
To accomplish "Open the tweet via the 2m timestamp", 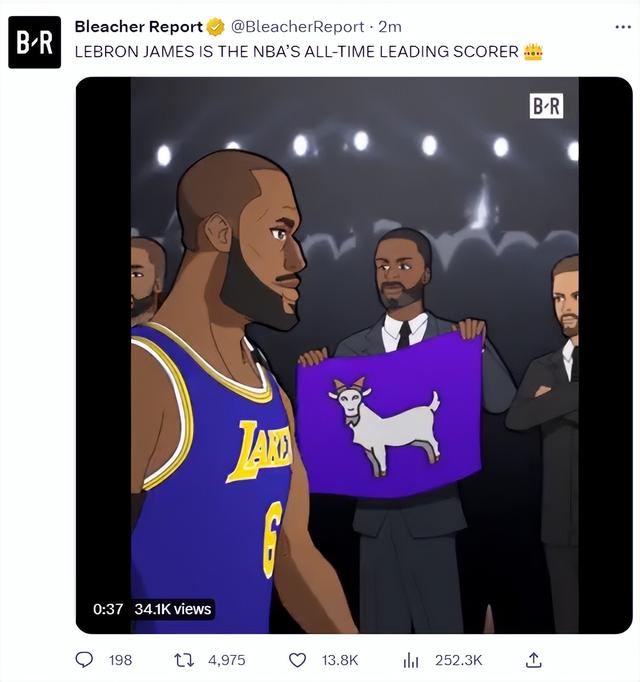I will point(390,27).
